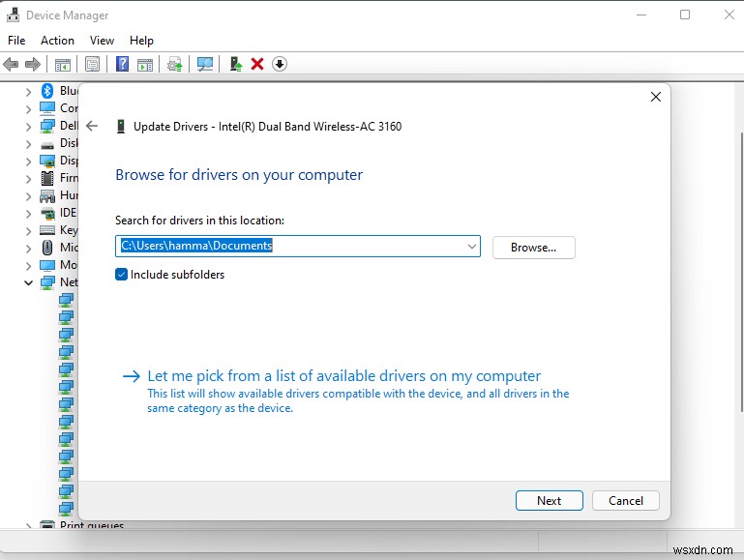This screenshot has height=560, width=744.
Task: Click the Forward arrow in Device Manager toolbar
Action: coord(32,64)
